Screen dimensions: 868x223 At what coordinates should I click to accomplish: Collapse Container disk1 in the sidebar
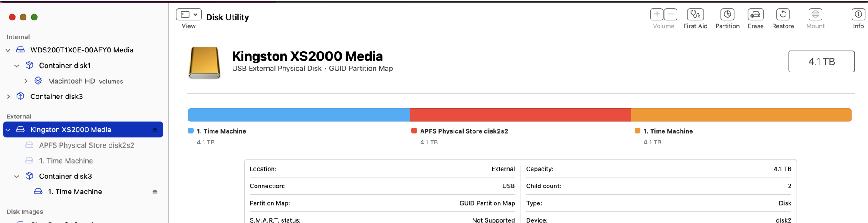coord(16,66)
